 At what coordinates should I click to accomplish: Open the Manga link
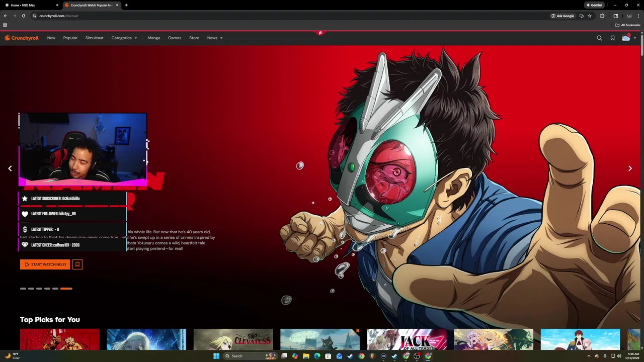[154, 38]
